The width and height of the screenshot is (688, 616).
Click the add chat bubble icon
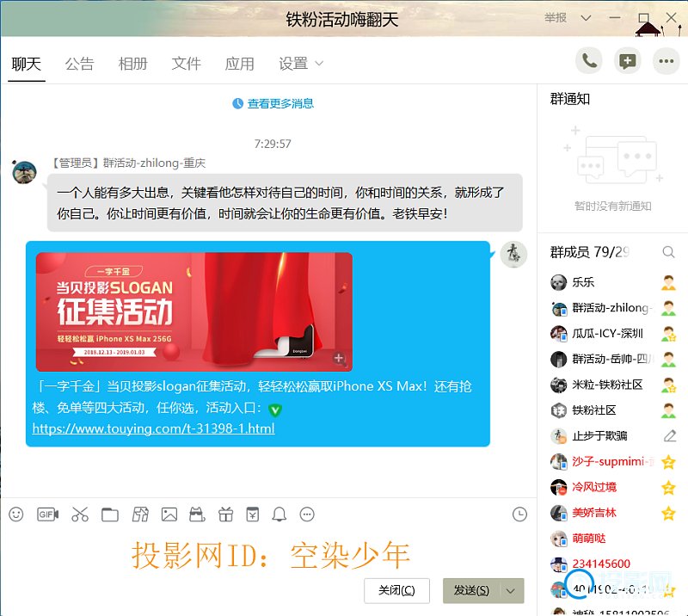pos(628,61)
